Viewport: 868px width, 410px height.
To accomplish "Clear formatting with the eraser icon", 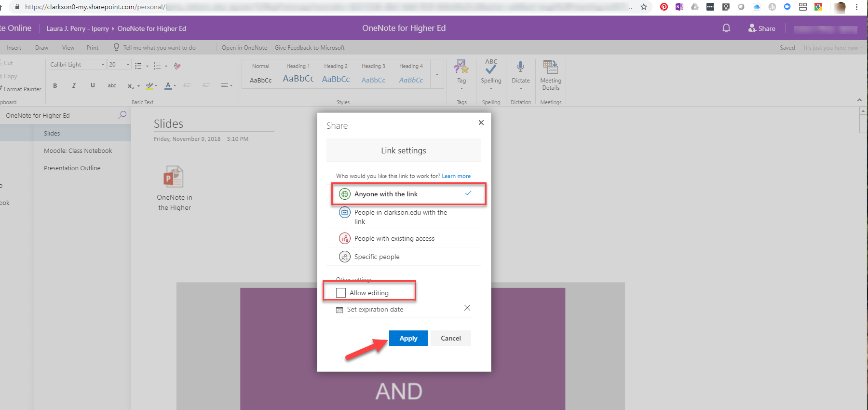I will click(177, 66).
